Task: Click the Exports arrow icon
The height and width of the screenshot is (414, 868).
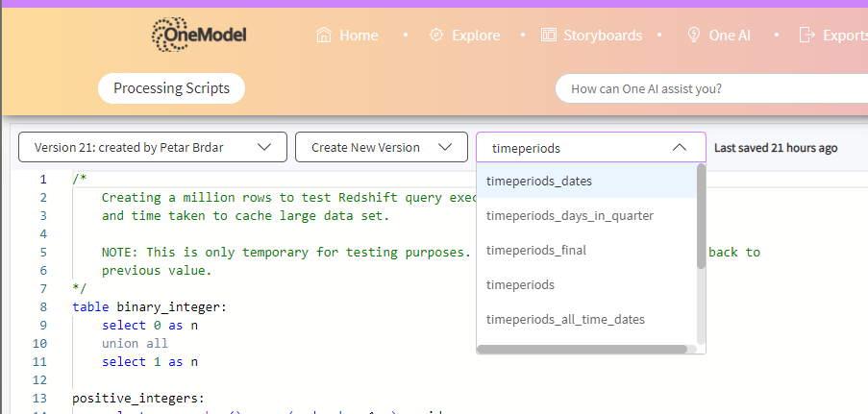Action: pyautogui.click(x=806, y=36)
